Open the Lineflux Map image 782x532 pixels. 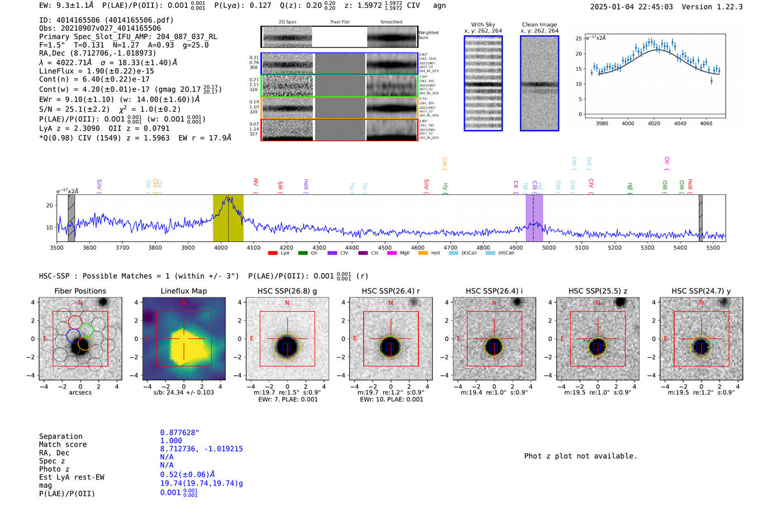pyautogui.click(x=184, y=339)
